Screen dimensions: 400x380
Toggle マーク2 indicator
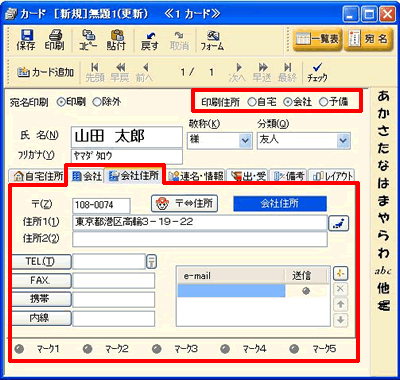(x=88, y=349)
